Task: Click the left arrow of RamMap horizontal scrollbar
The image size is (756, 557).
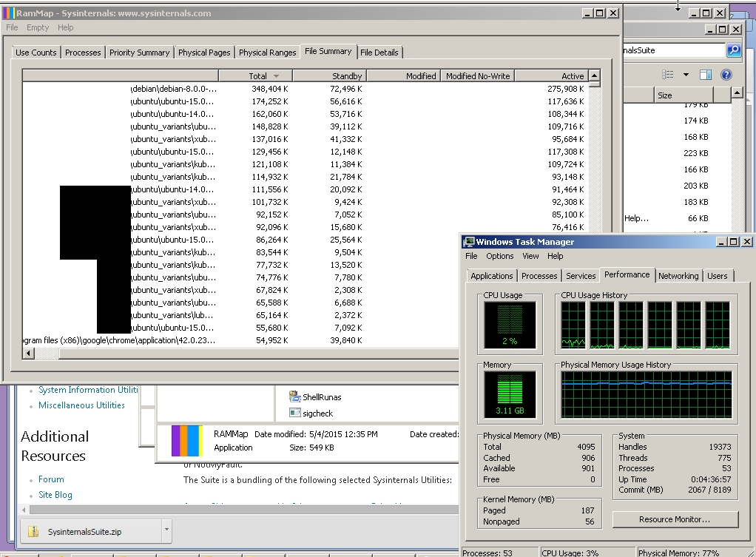Action: 28,353
